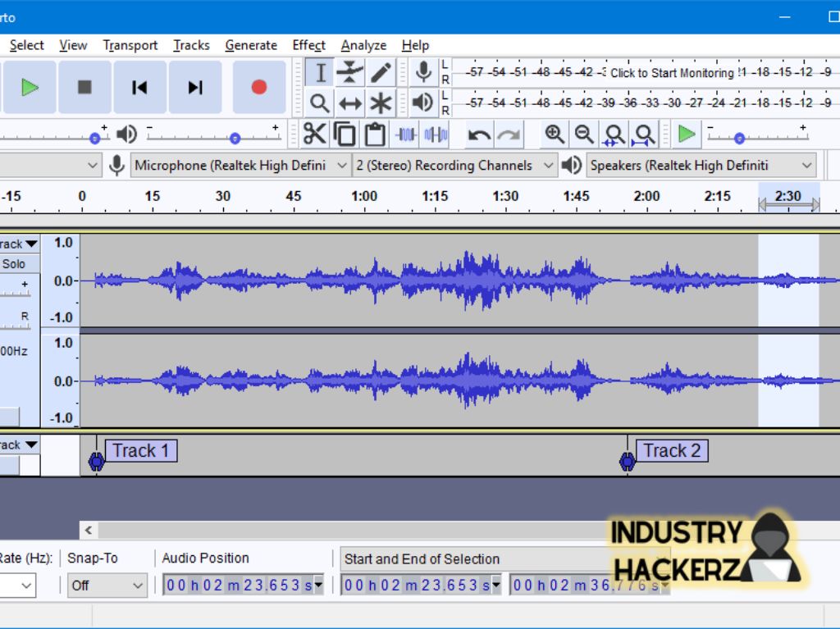Click the Track 2 label handle marker
The height and width of the screenshot is (629, 840).
click(628, 462)
